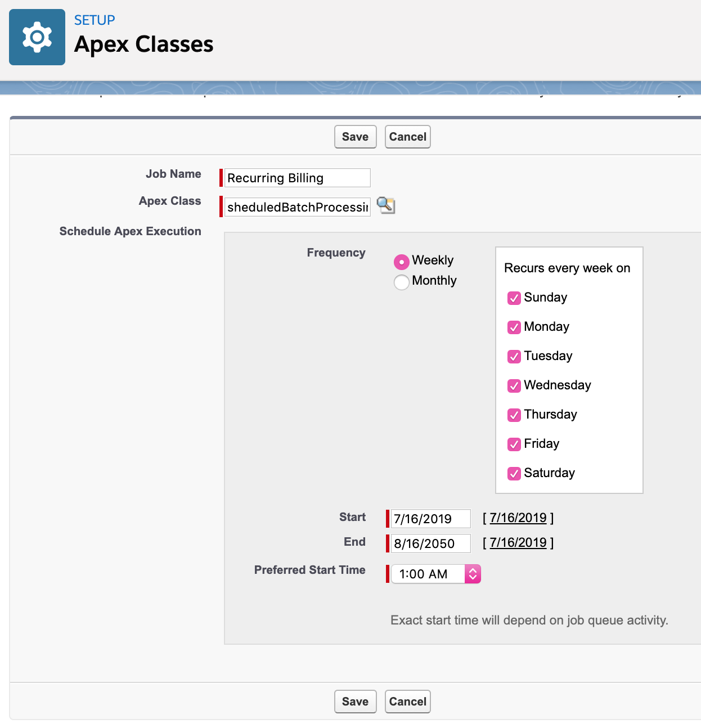Click the top Save button

point(356,137)
